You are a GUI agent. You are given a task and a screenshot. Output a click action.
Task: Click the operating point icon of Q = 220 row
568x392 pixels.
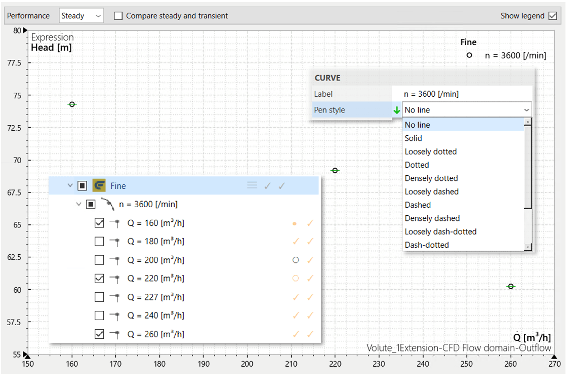coord(115,279)
